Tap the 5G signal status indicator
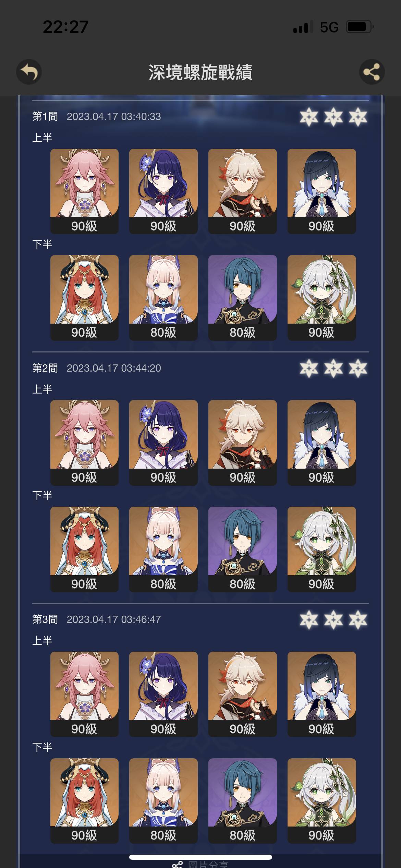This screenshot has width=401, height=868. click(329, 27)
